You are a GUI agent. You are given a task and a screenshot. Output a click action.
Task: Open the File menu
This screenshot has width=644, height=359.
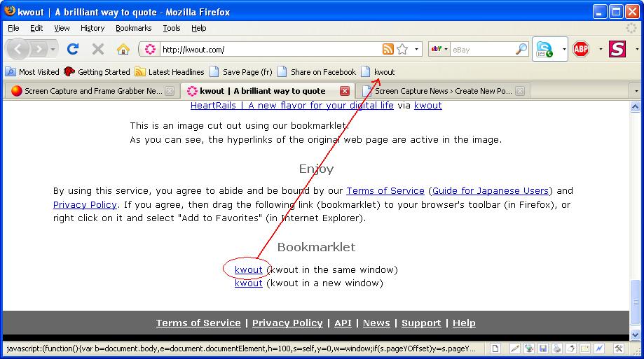13,28
